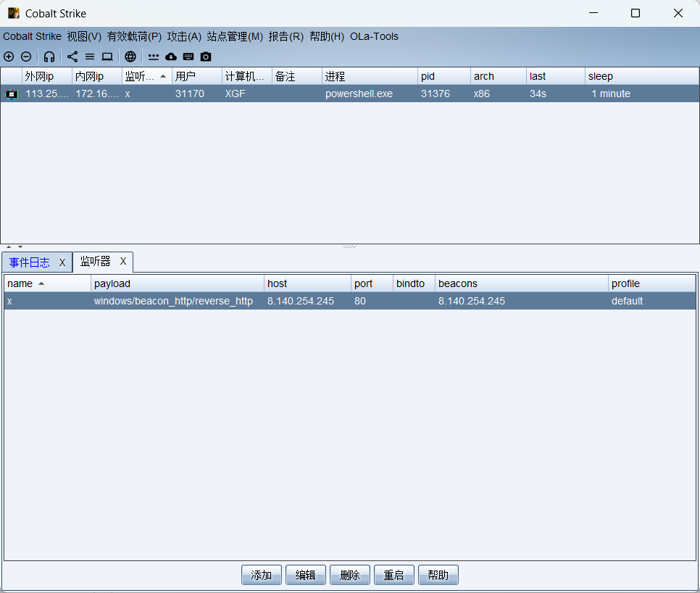
Task: Sort sessions by 进程 column
Action: [370, 76]
